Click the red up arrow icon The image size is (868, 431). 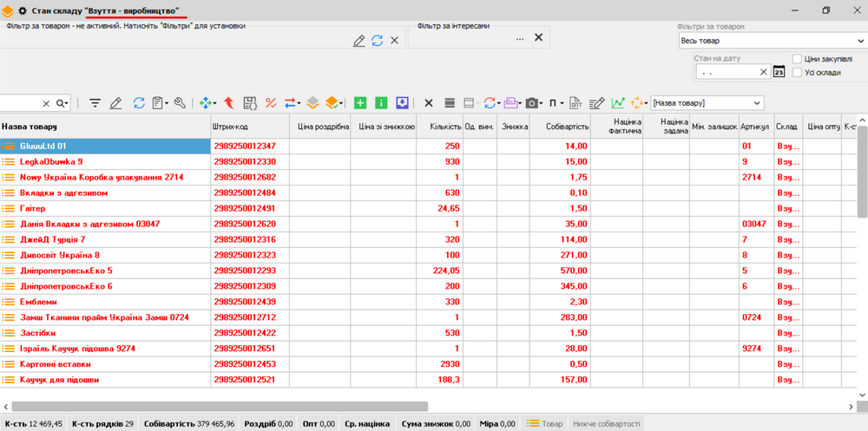click(x=229, y=103)
